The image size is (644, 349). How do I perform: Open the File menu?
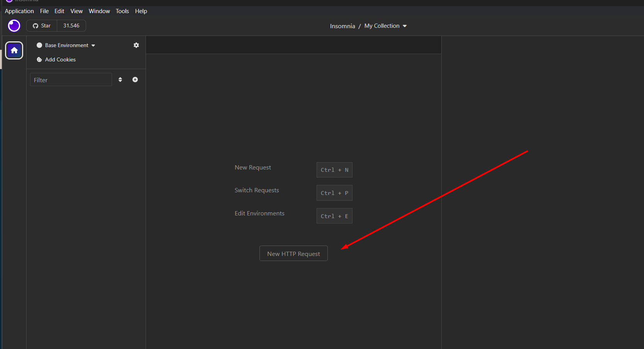pos(44,11)
